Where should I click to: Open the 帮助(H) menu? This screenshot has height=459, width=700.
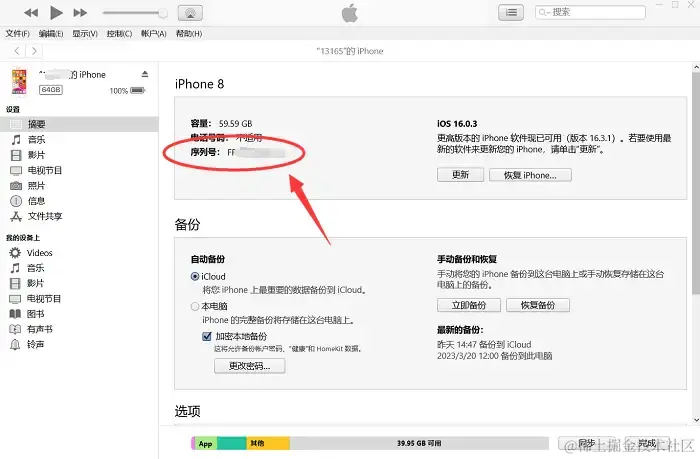(x=189, y=33)
